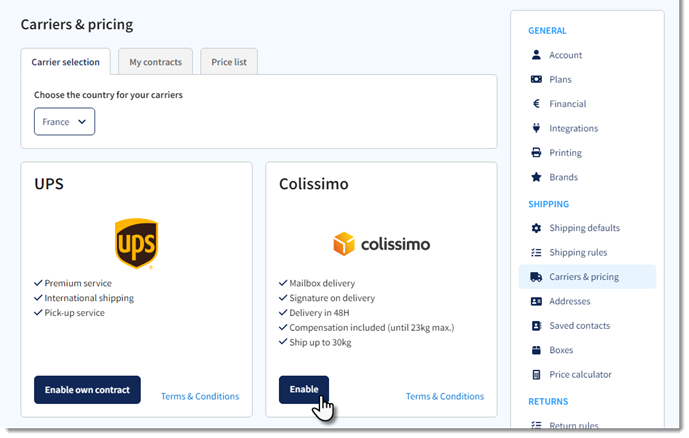689x438 pixels.
Task: Click the UPS shield logo
Action: (137, 243)
